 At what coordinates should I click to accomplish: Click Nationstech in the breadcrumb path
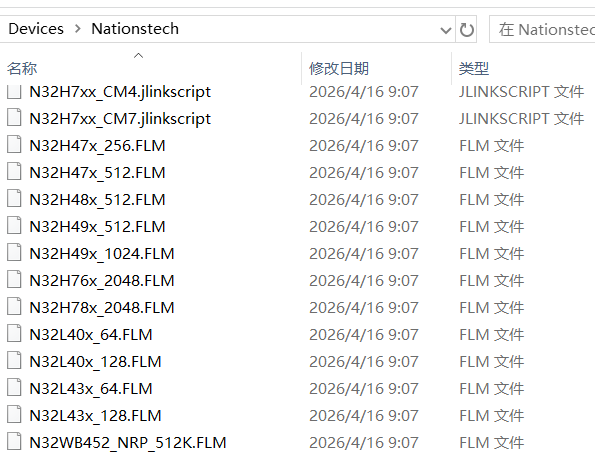point(135,29)
